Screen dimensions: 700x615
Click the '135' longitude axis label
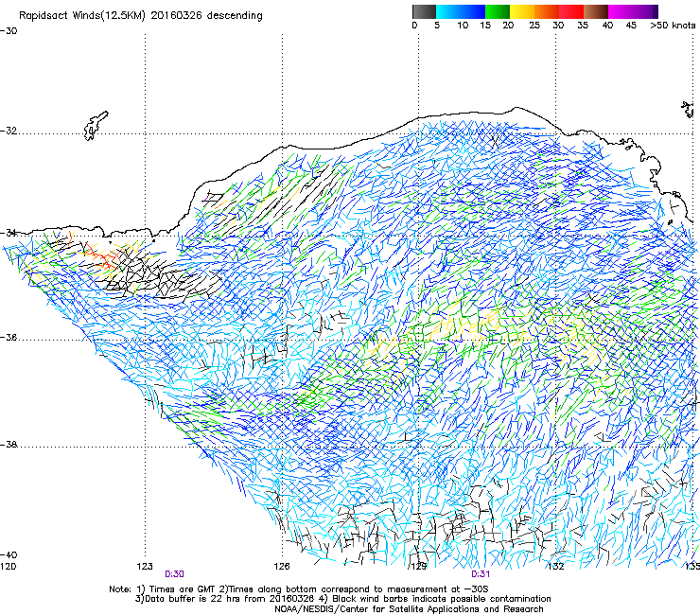[x=692, y=567]
